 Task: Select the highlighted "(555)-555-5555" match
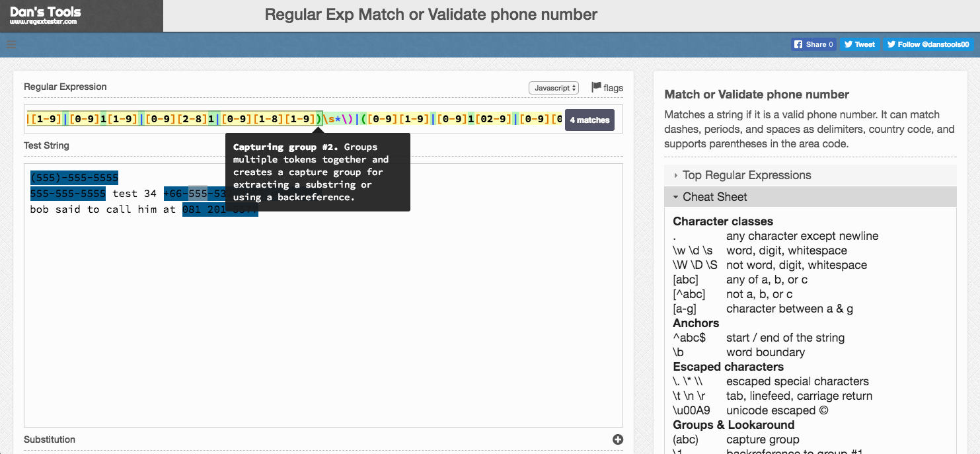tap(74, 177)
